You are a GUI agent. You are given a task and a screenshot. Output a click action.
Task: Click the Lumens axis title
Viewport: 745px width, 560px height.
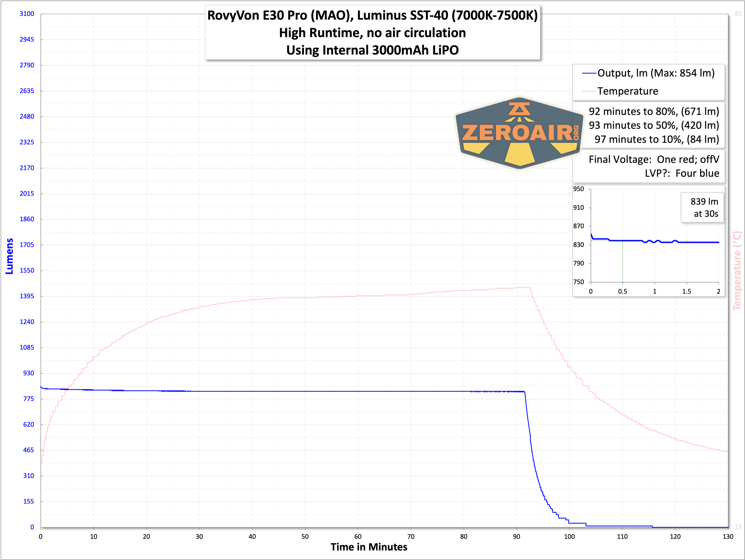9,256
